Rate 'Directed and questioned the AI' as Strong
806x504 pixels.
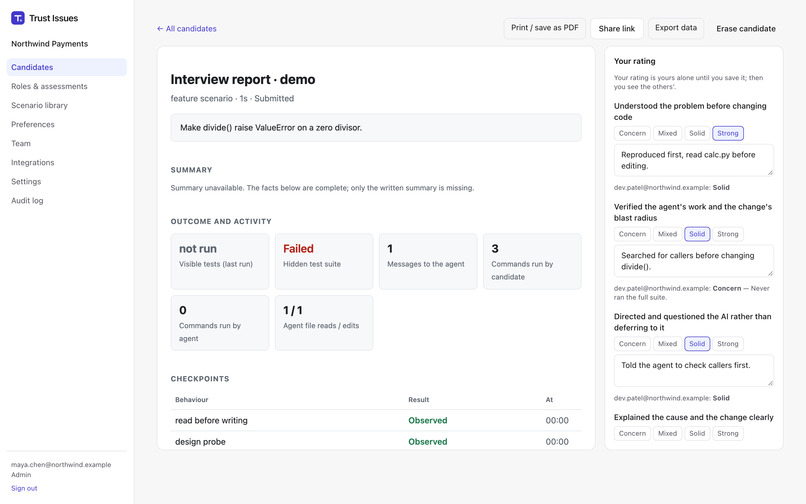[728, 344]
